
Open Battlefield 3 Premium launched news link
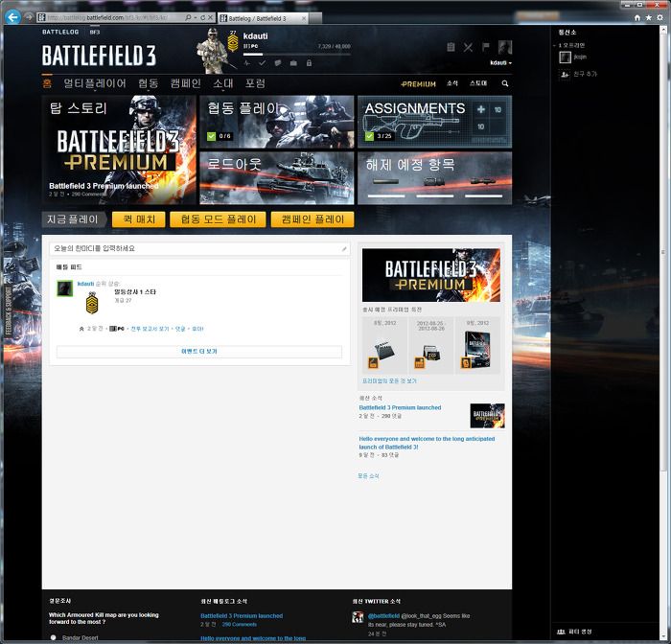400,408
